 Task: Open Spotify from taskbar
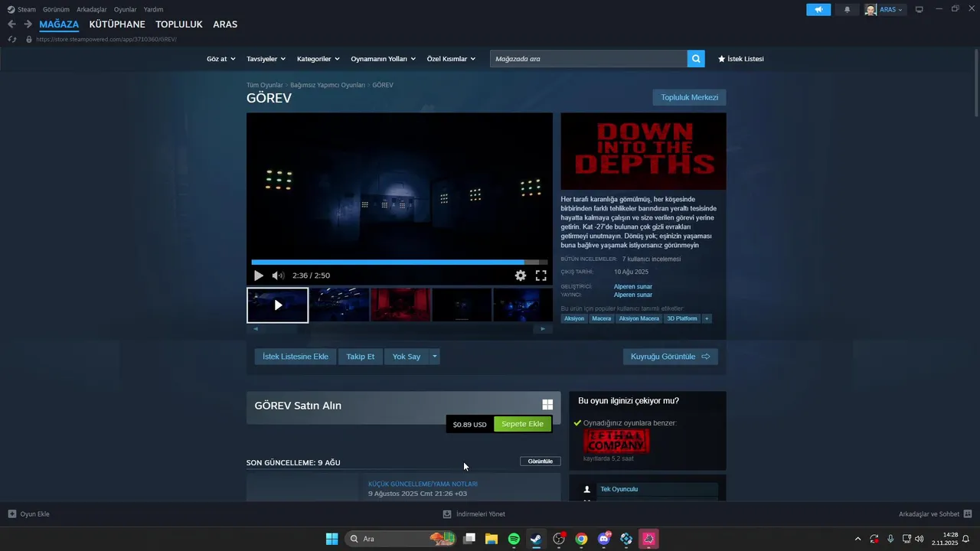pos(514,539)
